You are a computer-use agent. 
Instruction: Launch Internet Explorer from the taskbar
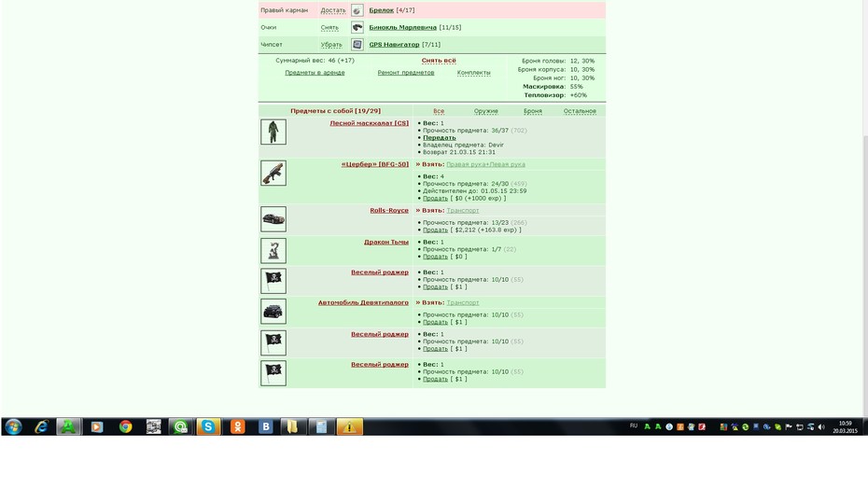point(41,426)
